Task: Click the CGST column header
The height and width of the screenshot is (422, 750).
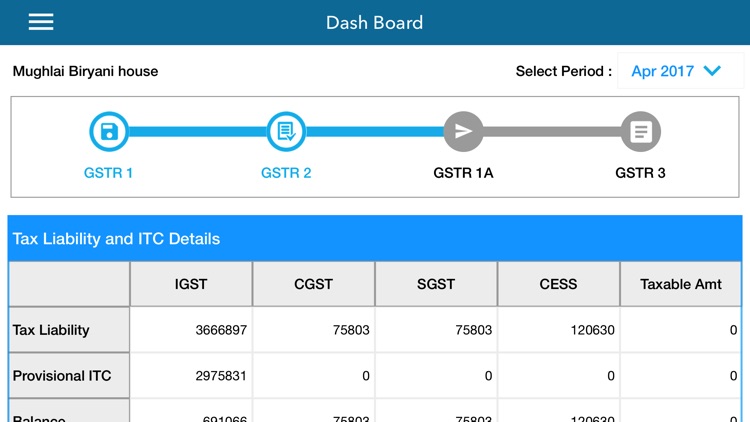Action: 313,284
